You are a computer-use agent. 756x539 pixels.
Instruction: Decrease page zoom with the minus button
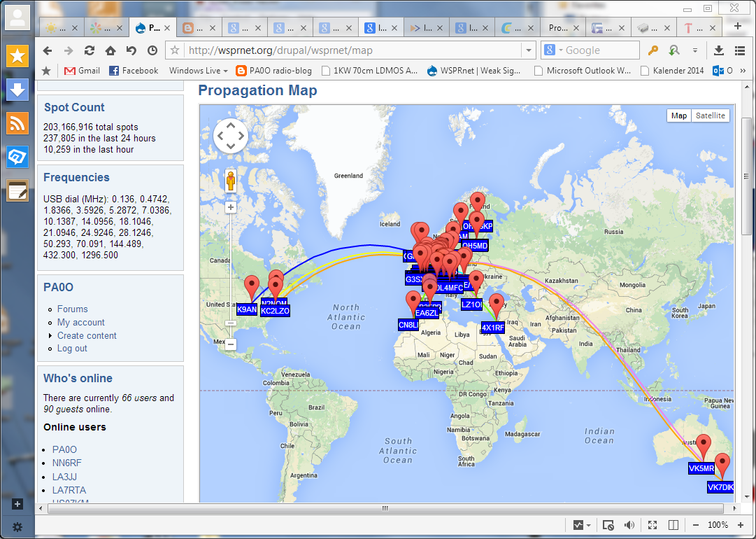(696, 525)
